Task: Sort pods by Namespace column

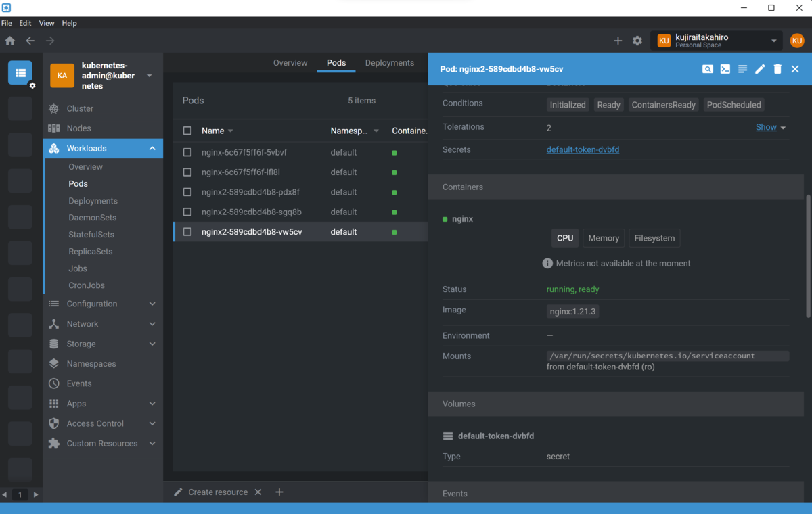Action: 354,131
